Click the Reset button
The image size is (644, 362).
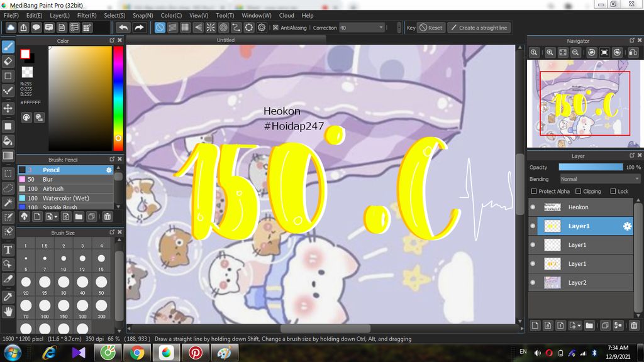431,28
